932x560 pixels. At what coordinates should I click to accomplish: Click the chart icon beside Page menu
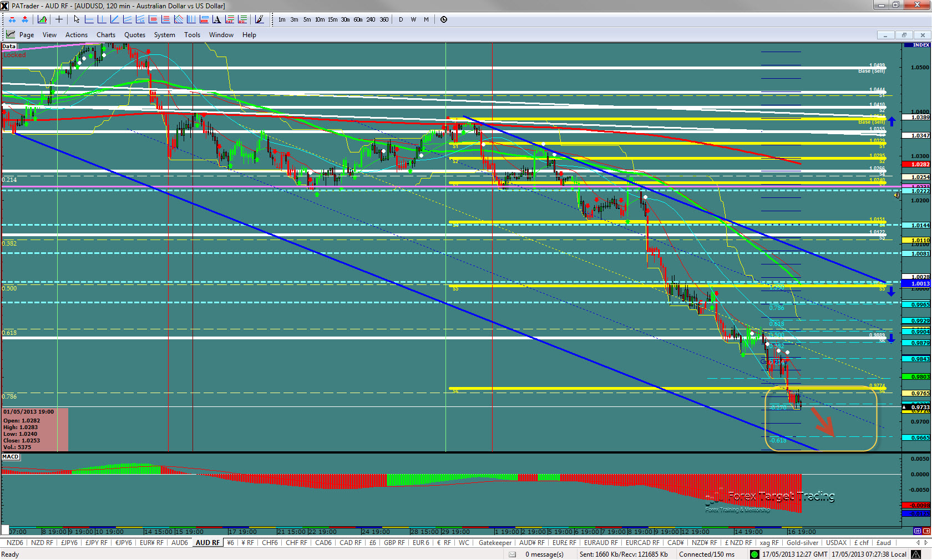click(x=11, y=34)
